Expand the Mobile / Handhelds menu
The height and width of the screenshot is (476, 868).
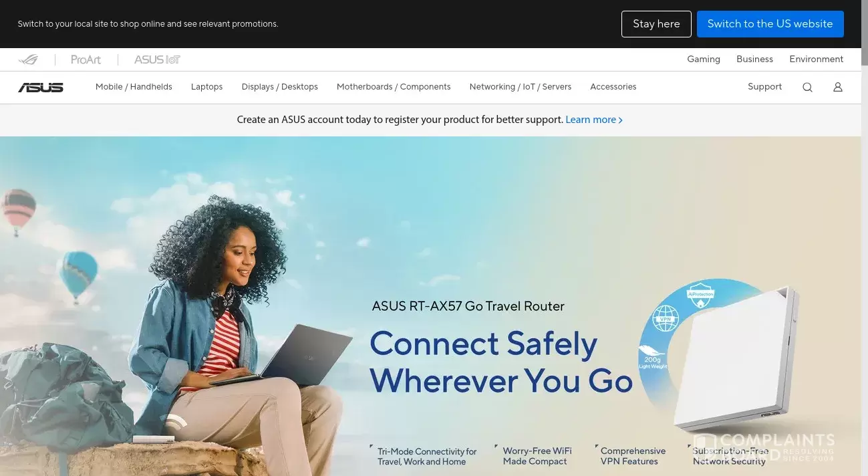(x=134, y=87)
